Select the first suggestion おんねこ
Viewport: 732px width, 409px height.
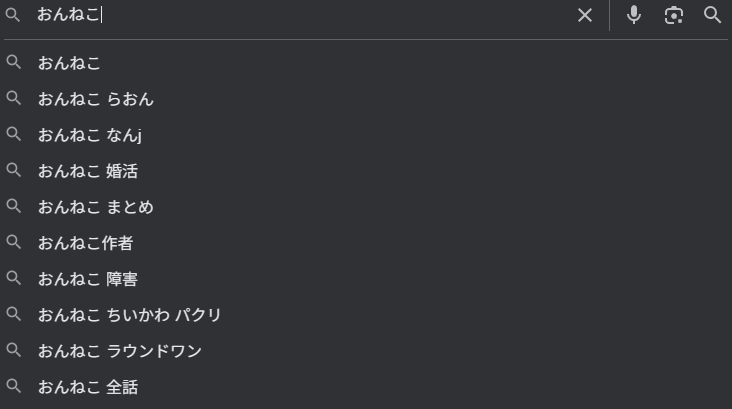pyautogui.click(x=70, y=63)
